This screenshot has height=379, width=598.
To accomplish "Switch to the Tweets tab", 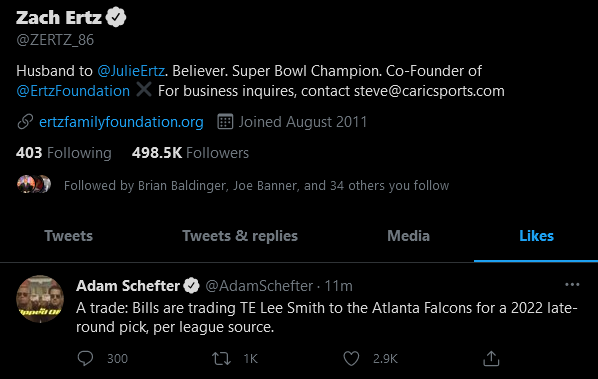I will pyautogui.click(x=69, y=236).
